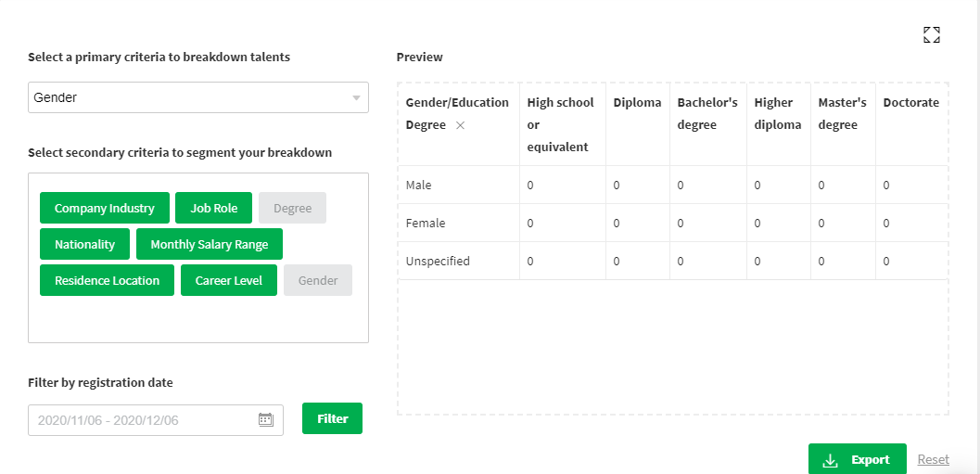Click the download icon on Export button
980x474 pixels.
[831, 460]
